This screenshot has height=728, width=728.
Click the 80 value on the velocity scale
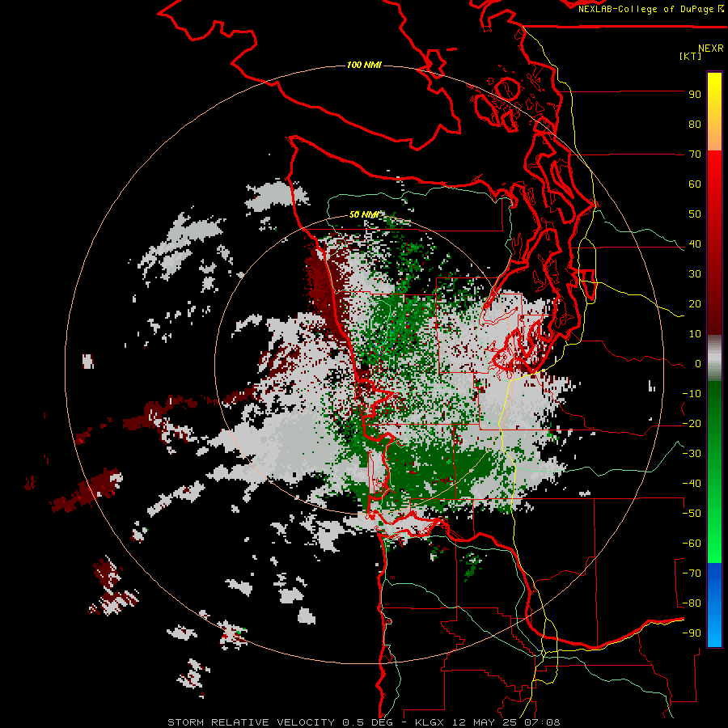coord(695,125)
